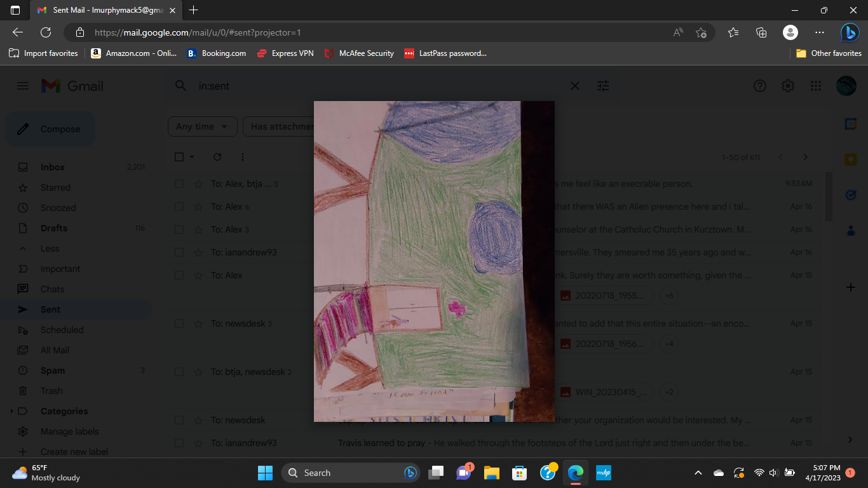Open advanced search options filter icon

coord(602,85)
